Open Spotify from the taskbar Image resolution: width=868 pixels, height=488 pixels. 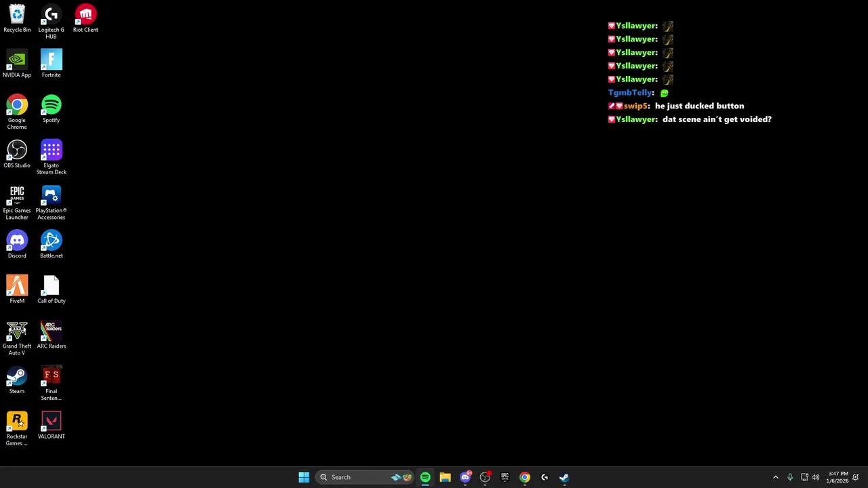425,477
